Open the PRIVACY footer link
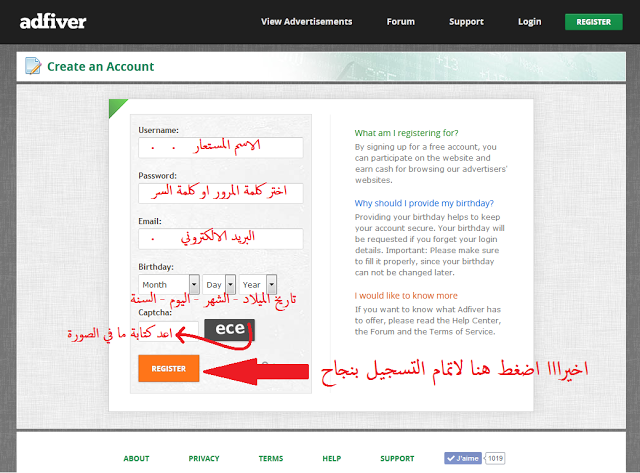 click(204, 458)
